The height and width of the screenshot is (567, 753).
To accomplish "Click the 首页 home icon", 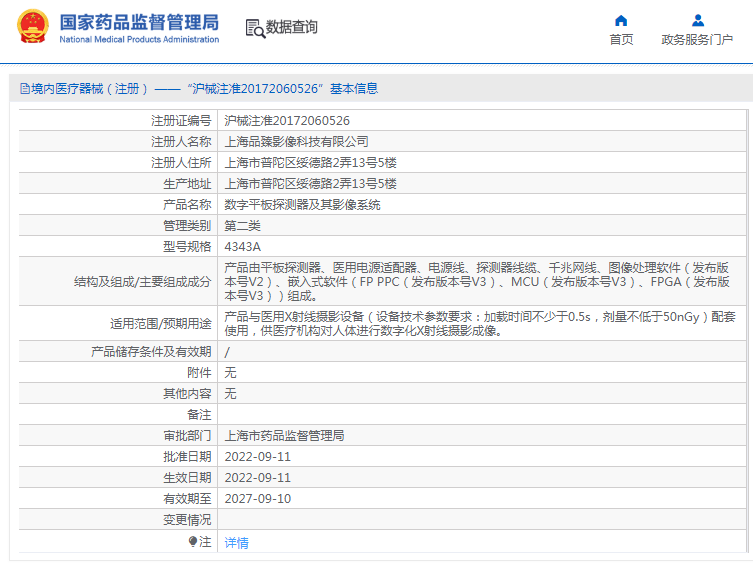I will coord(621,21).
